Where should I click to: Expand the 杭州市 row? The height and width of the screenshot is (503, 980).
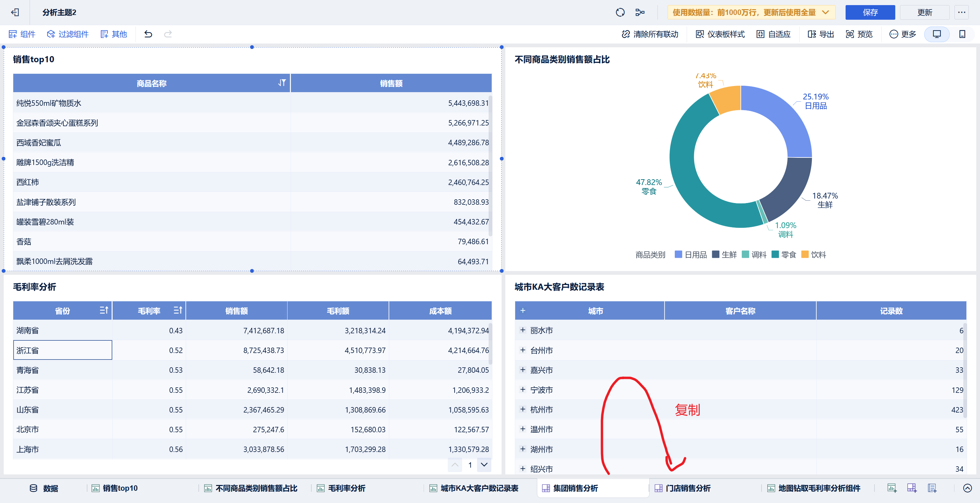pyautogui.click(x=523, y=409)
